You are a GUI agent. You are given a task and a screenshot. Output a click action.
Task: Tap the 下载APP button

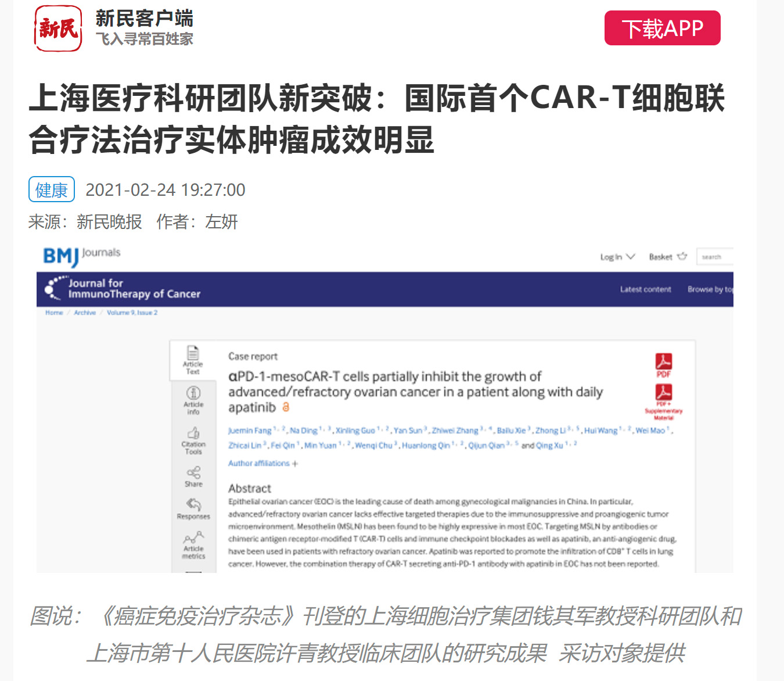662,28
